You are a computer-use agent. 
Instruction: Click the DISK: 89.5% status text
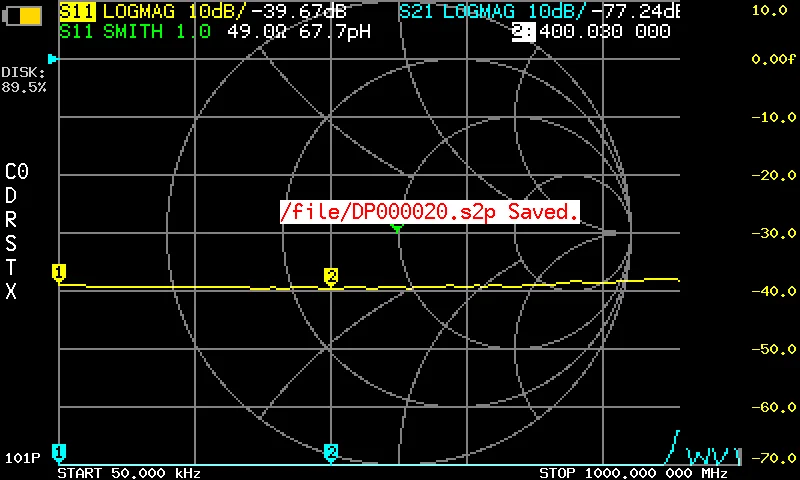click(x=23, y=80)
